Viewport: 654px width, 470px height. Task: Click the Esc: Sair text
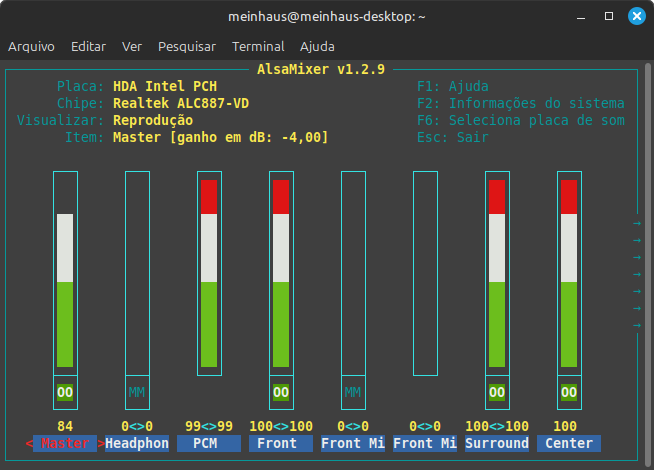pyautogui.click(x=453, y=137)
